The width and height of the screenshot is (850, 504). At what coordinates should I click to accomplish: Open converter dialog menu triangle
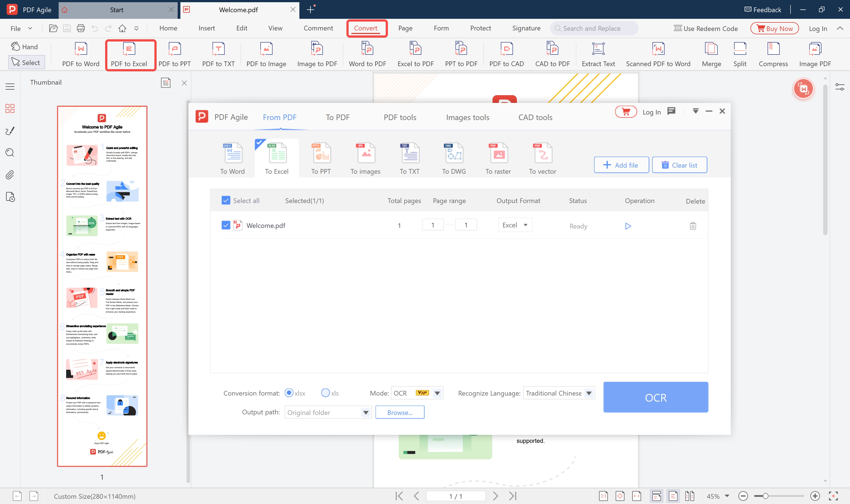[695, 111]
